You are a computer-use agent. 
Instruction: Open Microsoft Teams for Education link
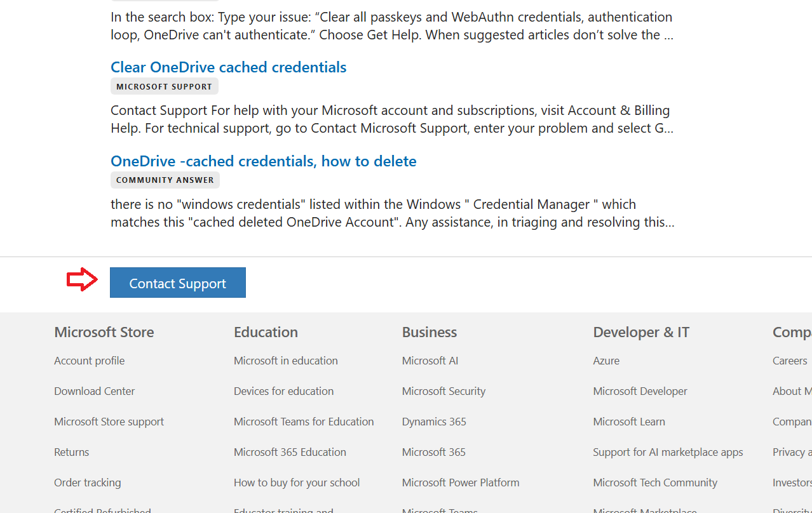304,422
